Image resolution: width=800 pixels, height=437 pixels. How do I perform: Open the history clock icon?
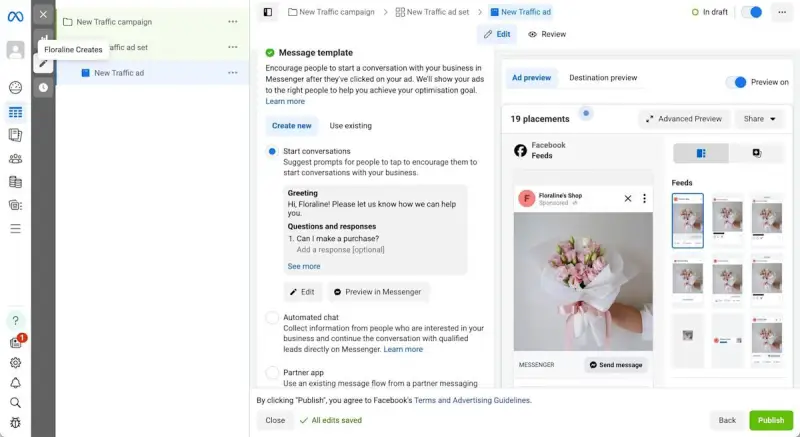tap(43, 88)
